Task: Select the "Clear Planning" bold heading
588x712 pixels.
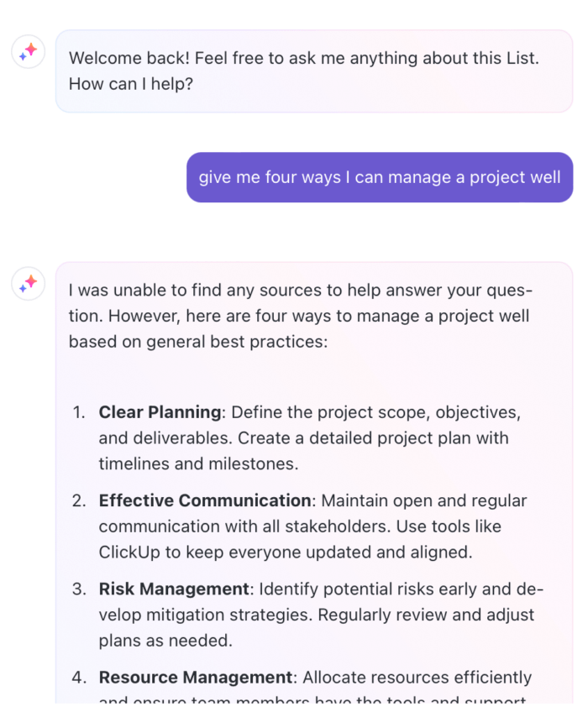Action: pyautogui.click(x=160, y=412)
